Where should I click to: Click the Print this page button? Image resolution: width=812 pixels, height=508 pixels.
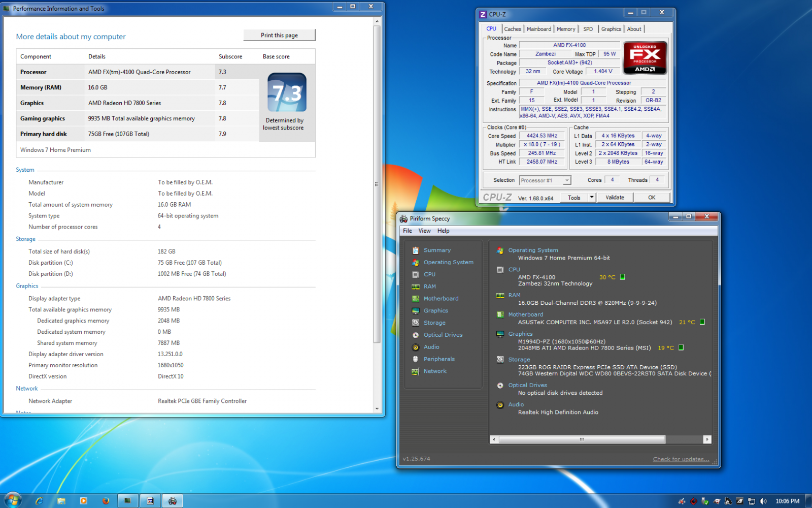click(279, 35)
